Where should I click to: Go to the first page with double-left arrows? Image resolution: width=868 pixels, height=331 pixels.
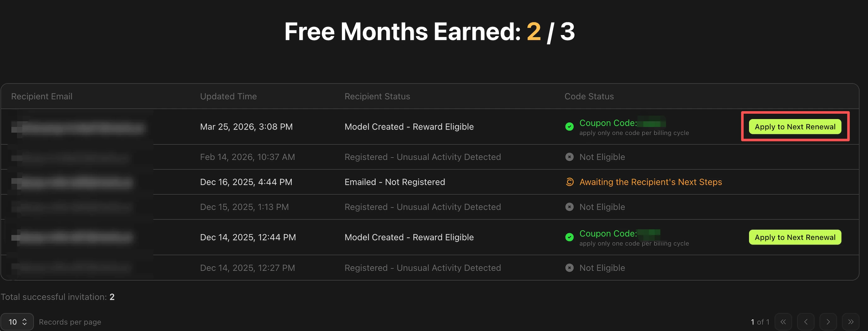click(783, 322)
